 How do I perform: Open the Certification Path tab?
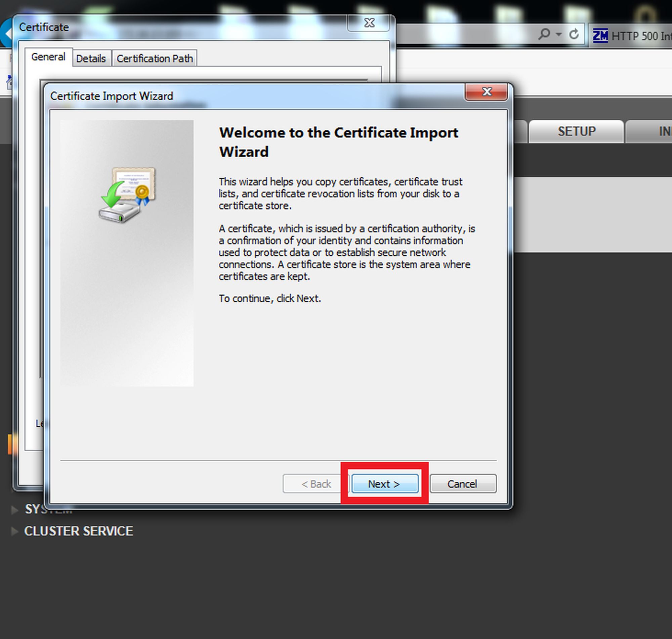click(x=155, y=58)
